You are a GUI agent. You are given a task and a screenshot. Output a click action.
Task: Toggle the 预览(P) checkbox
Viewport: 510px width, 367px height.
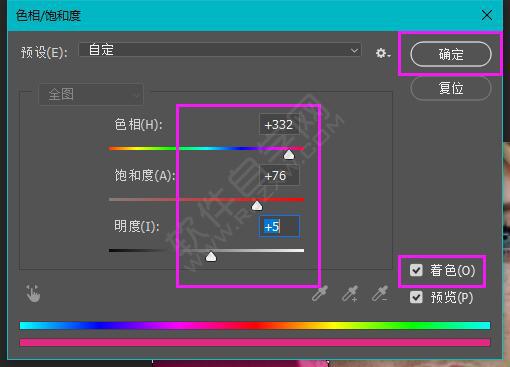pos(416,297)
